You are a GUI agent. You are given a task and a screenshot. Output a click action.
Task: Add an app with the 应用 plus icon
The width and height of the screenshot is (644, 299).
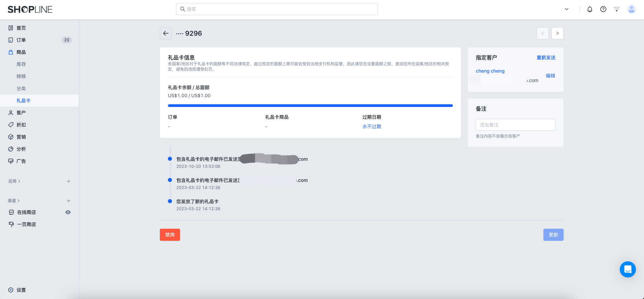(69, 181)
